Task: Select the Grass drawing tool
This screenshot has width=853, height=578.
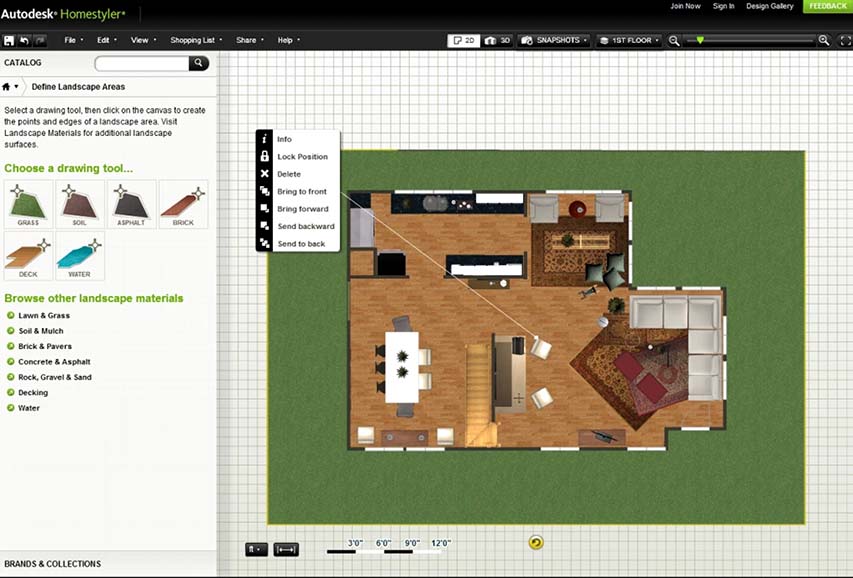Action: click(x=28, y=204)
